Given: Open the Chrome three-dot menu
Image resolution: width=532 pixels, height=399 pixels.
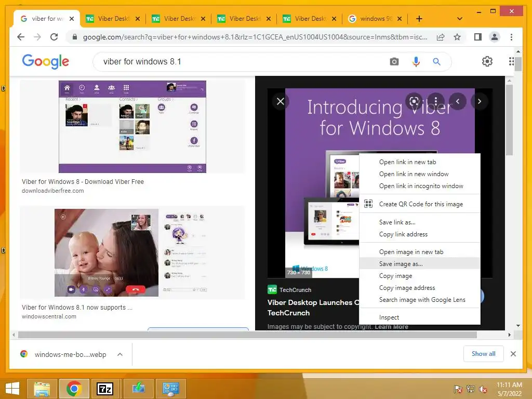Looking at the screenshot, I should (x=511, y=37).
